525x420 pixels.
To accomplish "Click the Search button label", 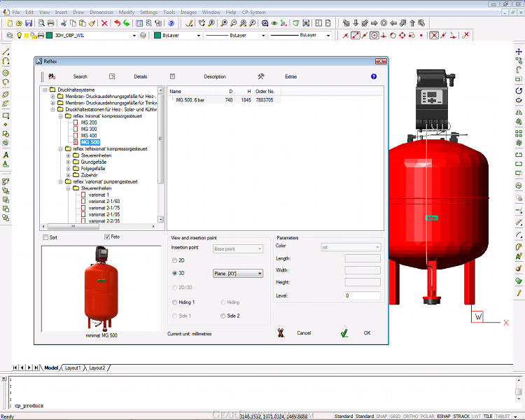I will click(x=80, y=76).
